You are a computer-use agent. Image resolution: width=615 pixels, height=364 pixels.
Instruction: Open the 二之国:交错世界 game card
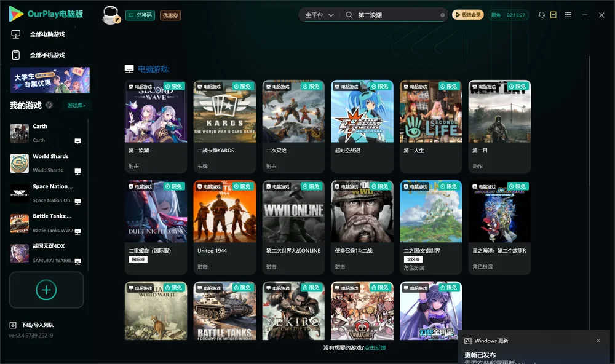(430, 227)
